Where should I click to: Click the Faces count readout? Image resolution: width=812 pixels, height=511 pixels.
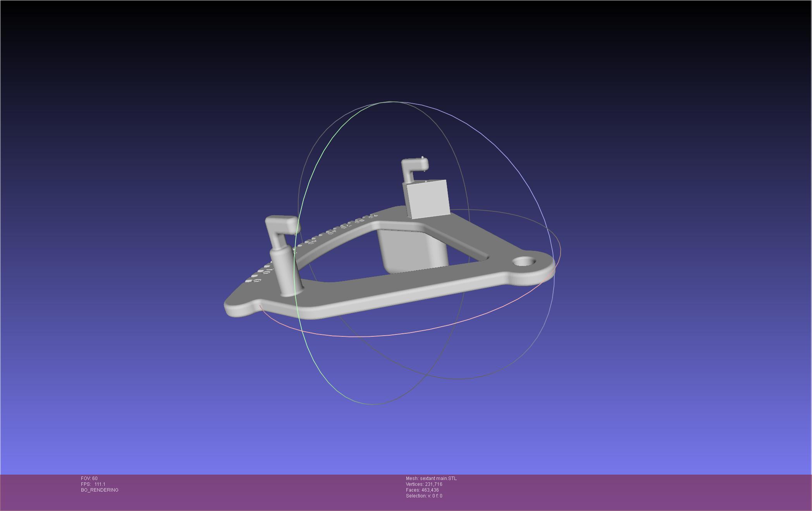point(422,490)
